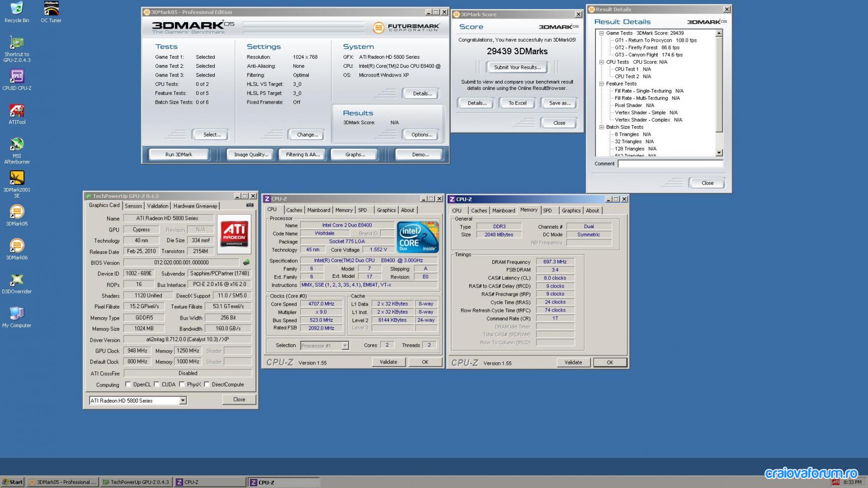Click the Options... button under Results
Image resolution: width=868 pixels, height=488 pixels.
pos(422,135)
